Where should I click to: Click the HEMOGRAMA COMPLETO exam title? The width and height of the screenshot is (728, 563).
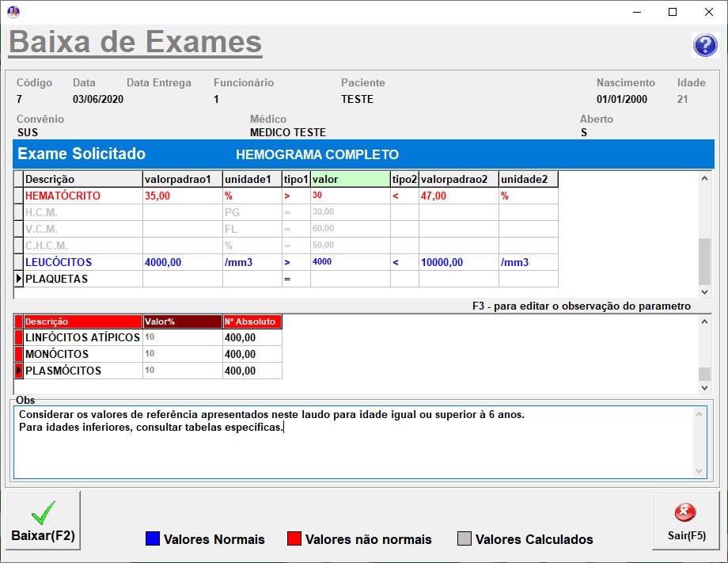(x=317, y=154)
